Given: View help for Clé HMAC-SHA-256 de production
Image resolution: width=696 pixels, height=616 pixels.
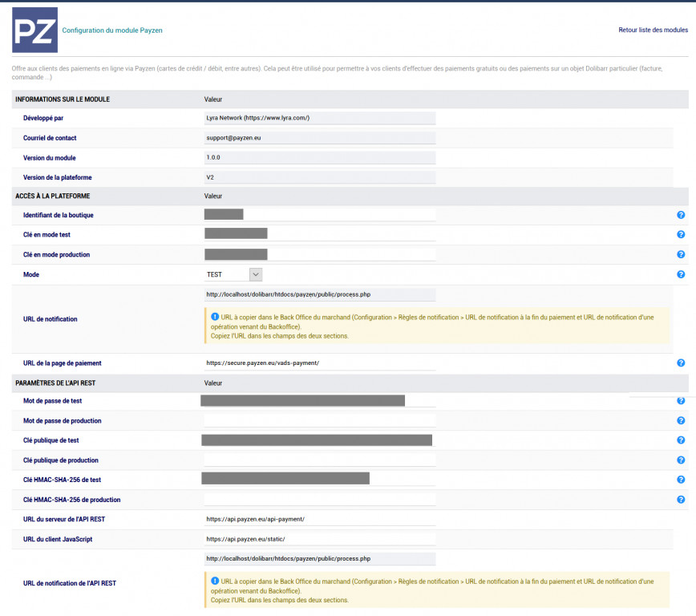Looking at the screenshot, I should tap(681, 500).
